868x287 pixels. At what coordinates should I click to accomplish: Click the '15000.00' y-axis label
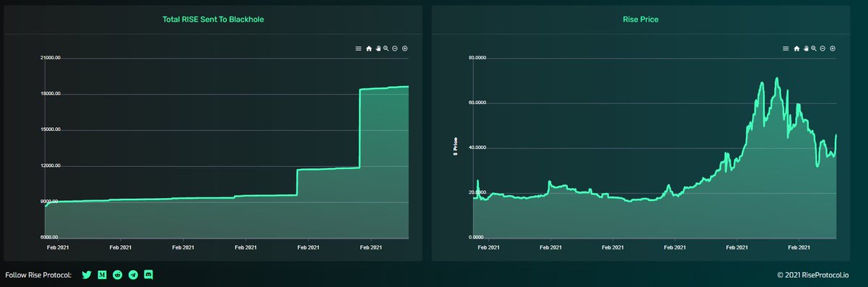click(x=50, y=129)
